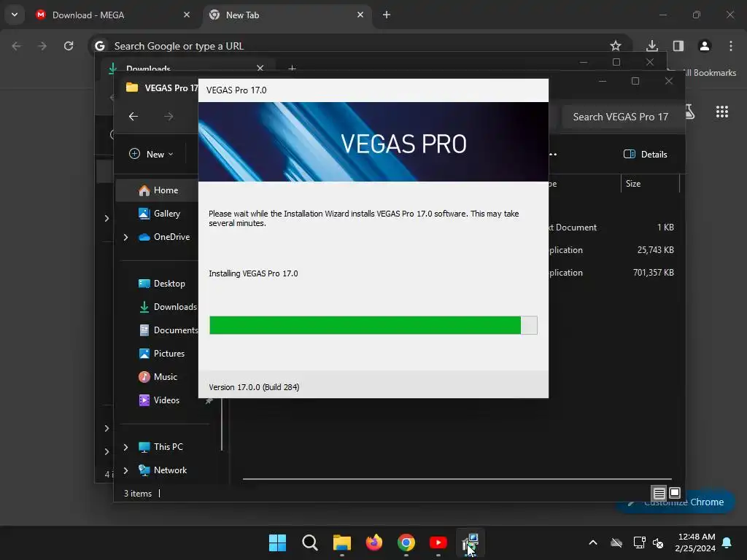747x560 pixels.
Task: Click the installer icon in the taskbar
Action: (x=471, y=542)
